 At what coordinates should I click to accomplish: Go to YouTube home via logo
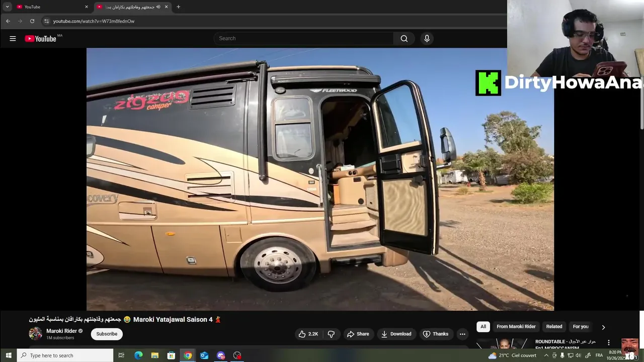pyautogui.click(x=40, y=39)
